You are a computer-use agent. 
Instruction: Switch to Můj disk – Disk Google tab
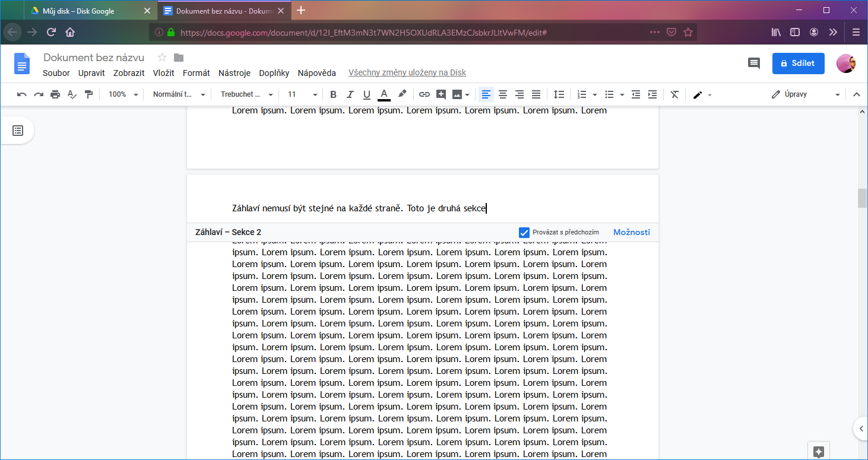79,11
